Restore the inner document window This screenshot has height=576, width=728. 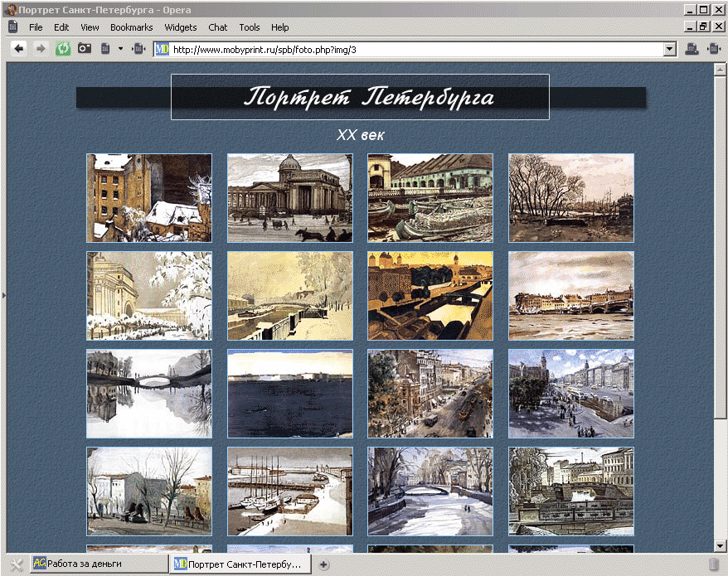[x=704, y=27]
